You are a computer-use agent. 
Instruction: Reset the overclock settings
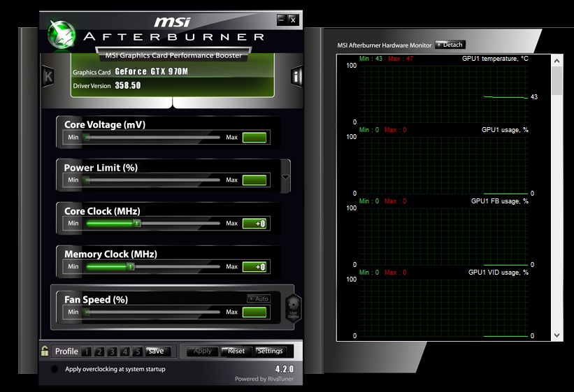pyautogui.click(x=236, y=351)
